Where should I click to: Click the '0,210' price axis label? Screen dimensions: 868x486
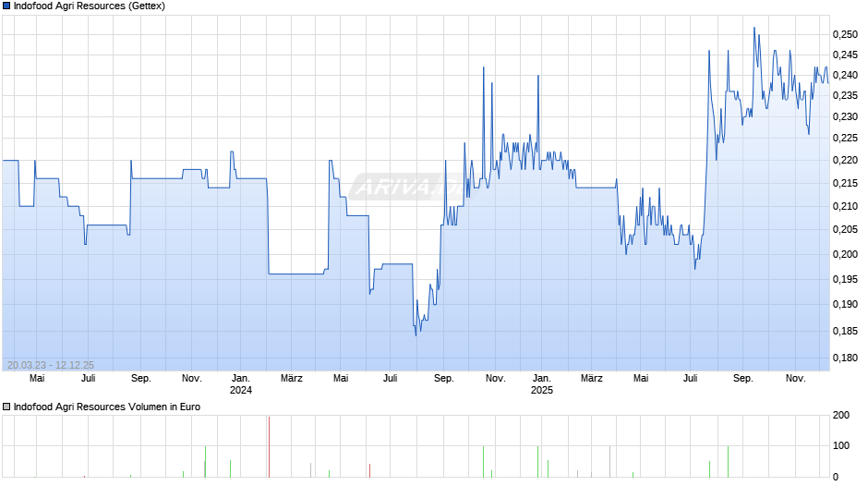845,206
